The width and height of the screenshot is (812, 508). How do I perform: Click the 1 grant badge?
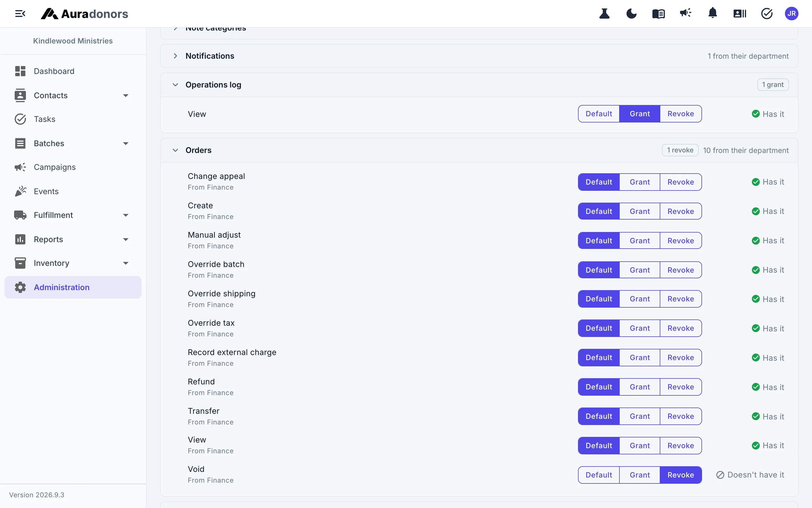click(x=773, y=85)
